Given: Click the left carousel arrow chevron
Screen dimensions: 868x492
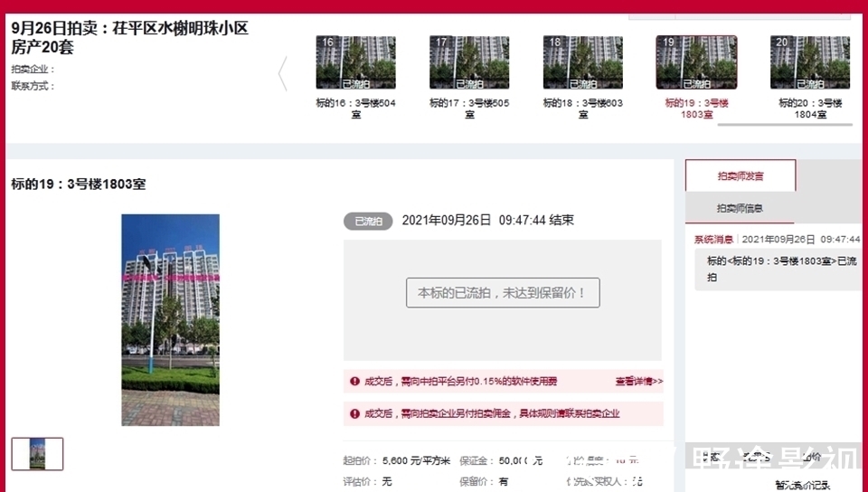Looking at the screenshot, I should pyautogui.click(x=283, y=73).
